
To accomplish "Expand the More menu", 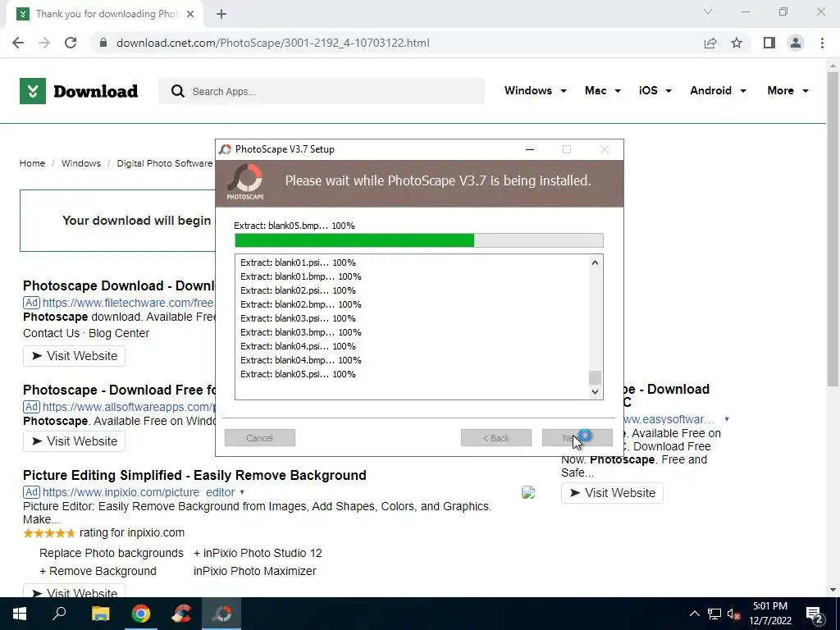I will pos(788,90).
